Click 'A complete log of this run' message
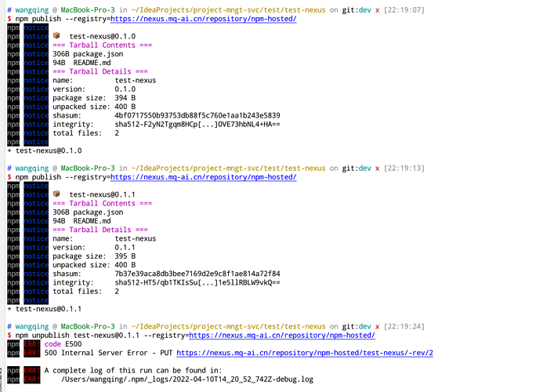Viewport: 536px width, 392px height. (133, 371)
